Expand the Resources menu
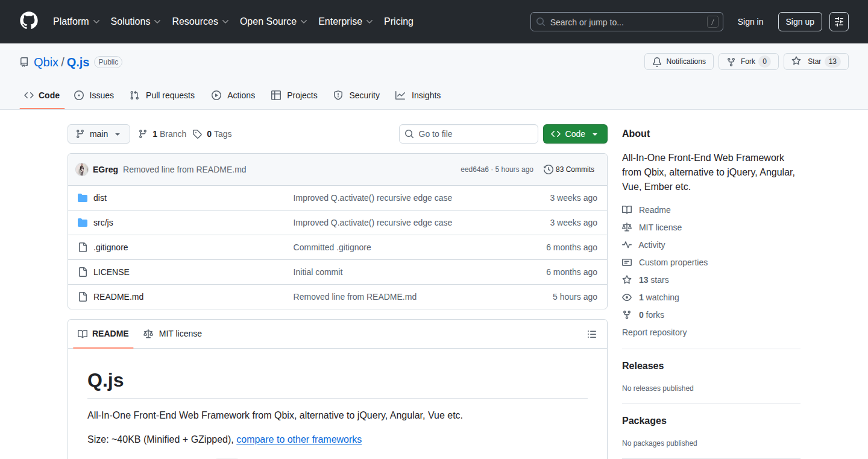Screen dimensions: 868x459 tap(200, 21)
